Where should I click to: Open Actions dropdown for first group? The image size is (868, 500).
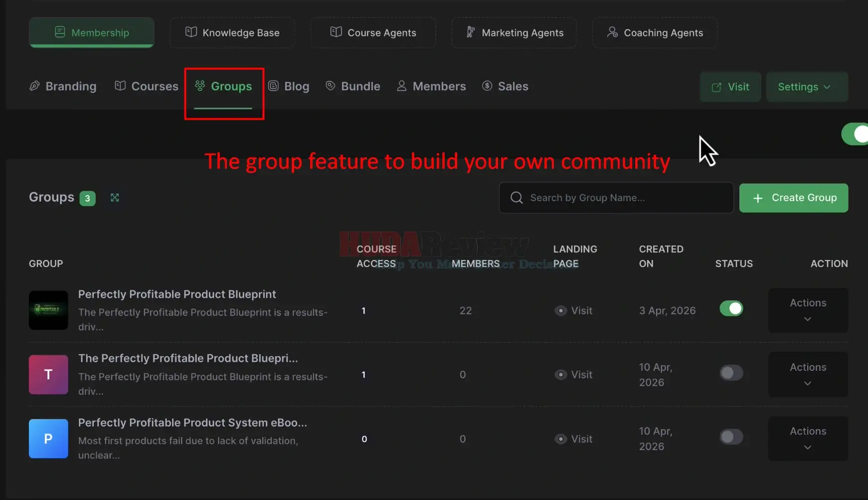(x=808, y=310)
